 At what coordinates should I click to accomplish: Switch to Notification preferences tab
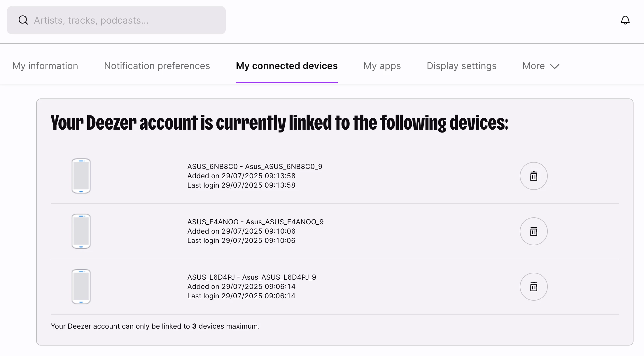[x=157, y=66]
